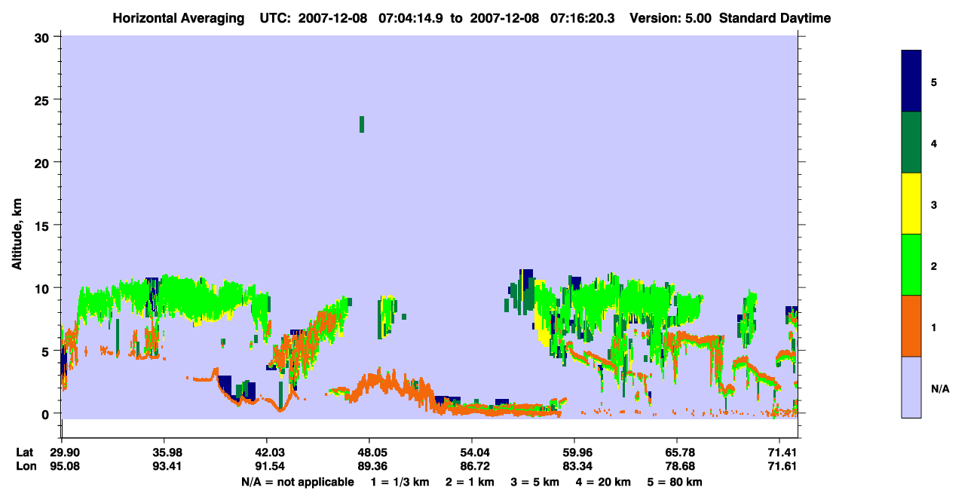
Task: Click the 'Horizontal Averaging' title text
Action: pos(179,18)
